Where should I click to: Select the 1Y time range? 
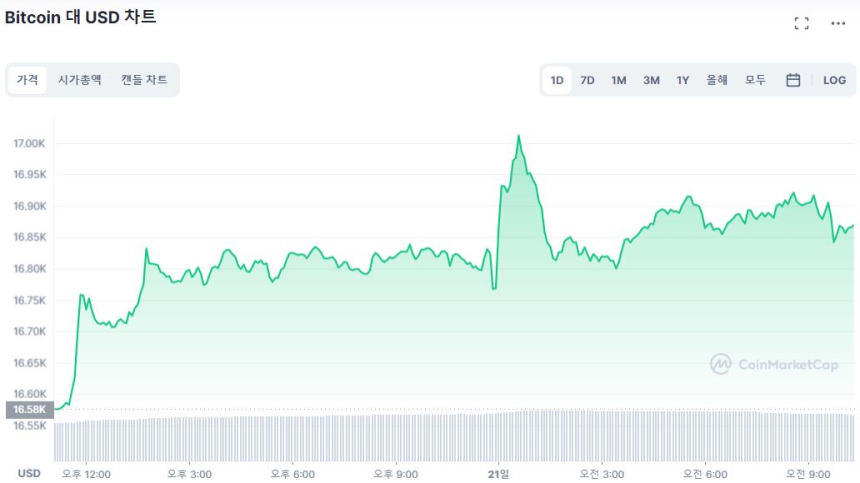(x=683, y=80)
